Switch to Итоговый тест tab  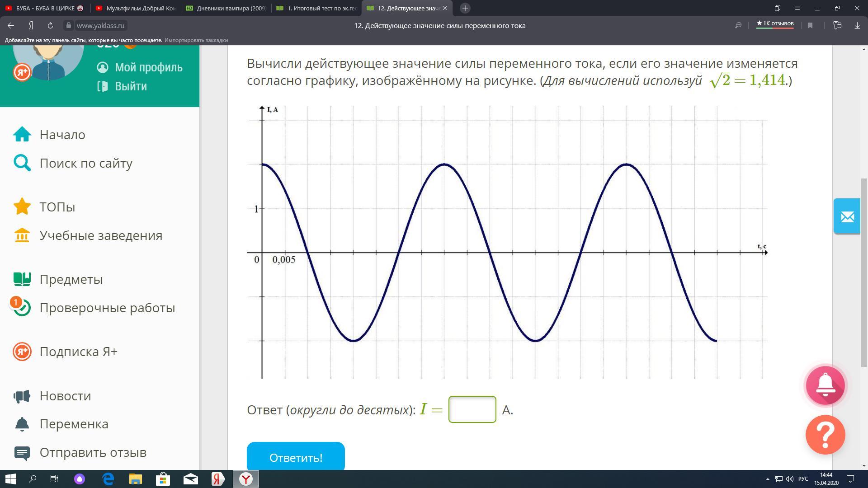(316, 8)
